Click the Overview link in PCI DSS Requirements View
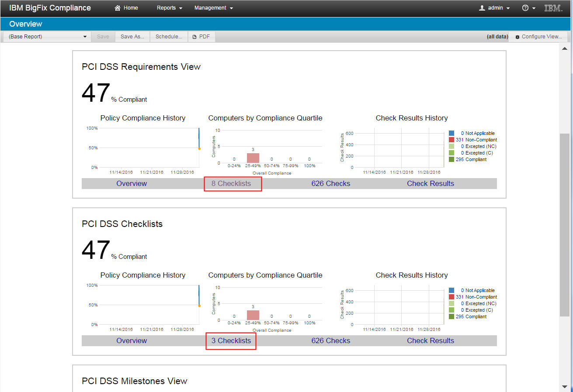The width and height of the screenshot is (573, 392). (132, 183)
